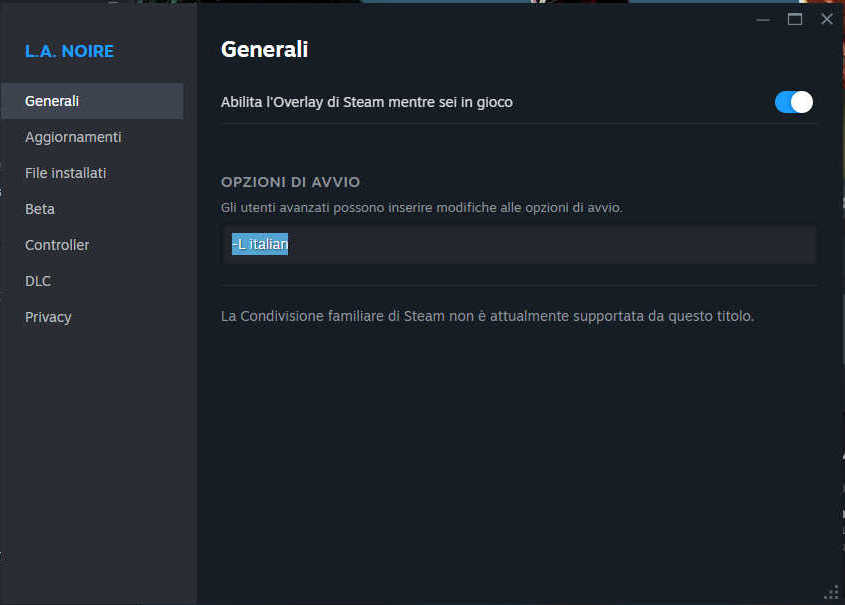Disable the Steam Overlay toggle
The image size is (845, 605).
(793, 102)
